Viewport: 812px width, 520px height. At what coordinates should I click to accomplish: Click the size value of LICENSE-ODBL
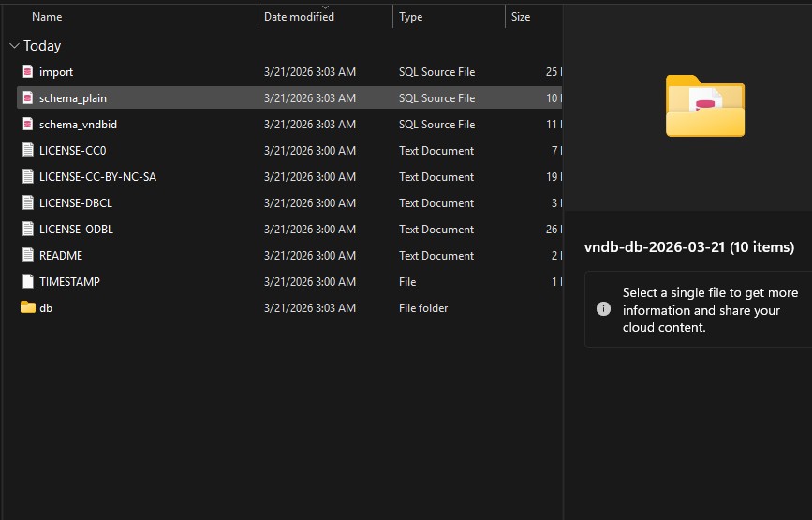(554, 229)
